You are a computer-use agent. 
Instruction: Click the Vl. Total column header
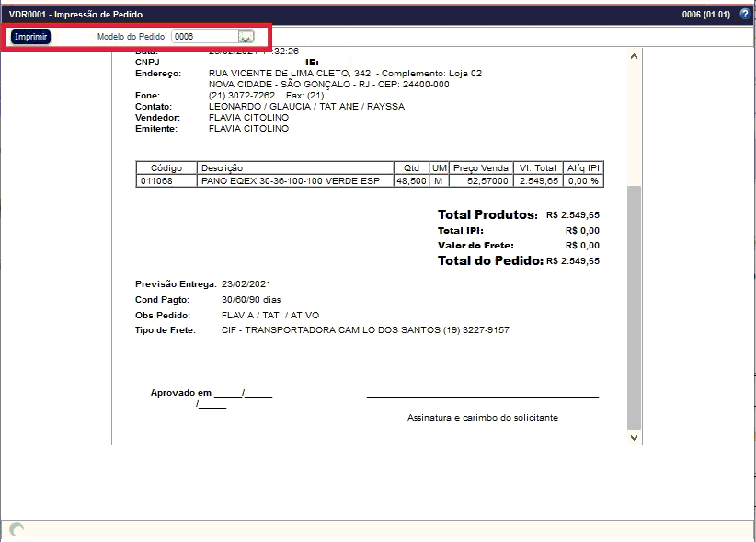pos(537,168)
